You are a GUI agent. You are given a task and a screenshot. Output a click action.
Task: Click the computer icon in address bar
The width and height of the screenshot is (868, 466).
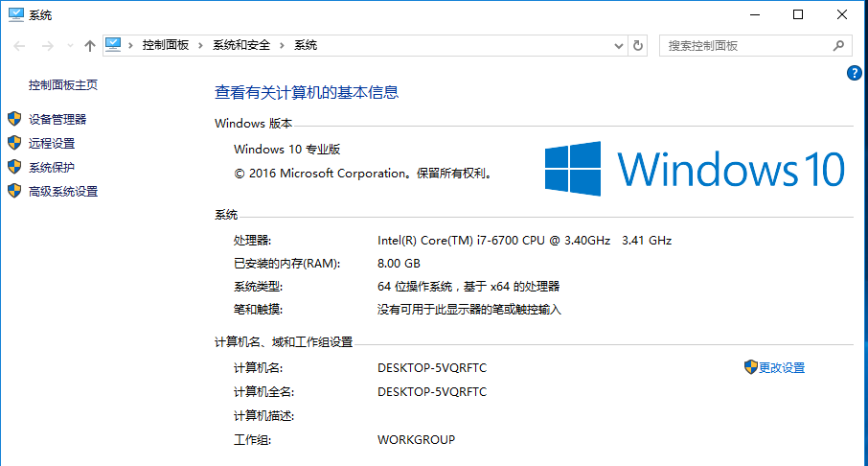113,45
